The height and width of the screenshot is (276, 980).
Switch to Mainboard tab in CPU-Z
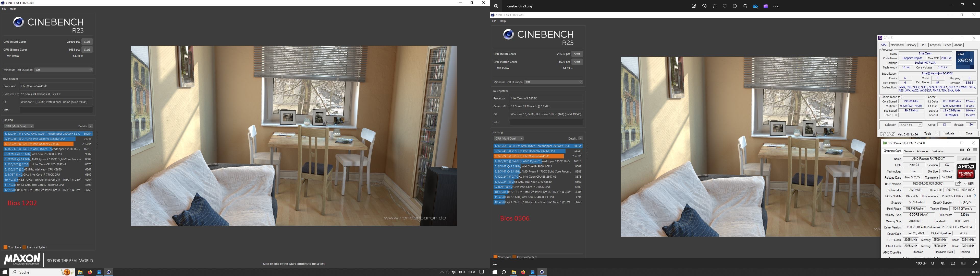[x=897, y=45]
